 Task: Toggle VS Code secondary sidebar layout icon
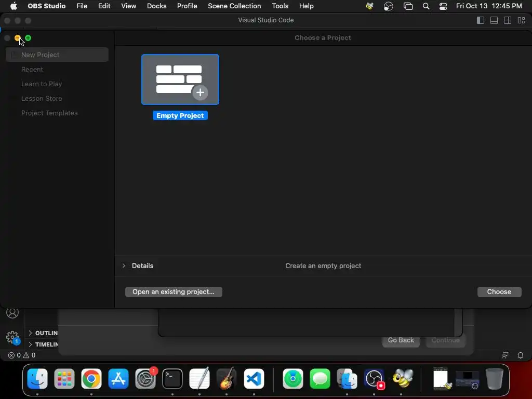[x=508, y=20]
